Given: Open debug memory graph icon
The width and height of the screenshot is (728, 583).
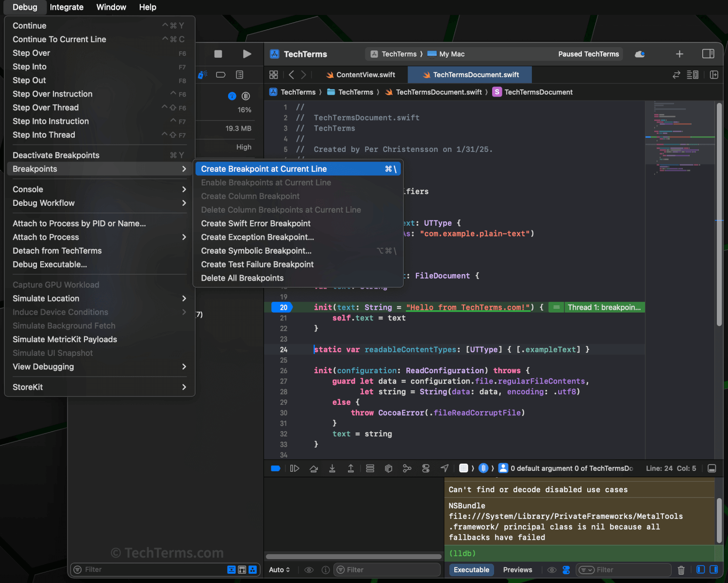Looking at the screenshot, I should (407, 468).
